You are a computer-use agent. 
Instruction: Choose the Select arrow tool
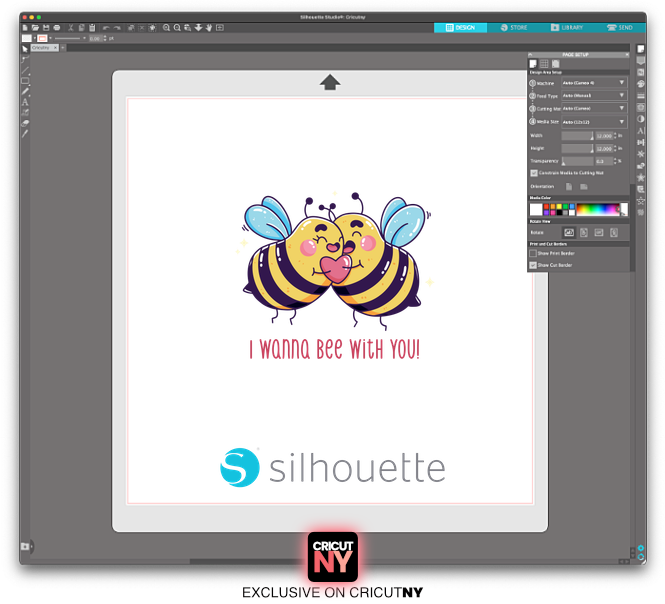click(25, 49)
